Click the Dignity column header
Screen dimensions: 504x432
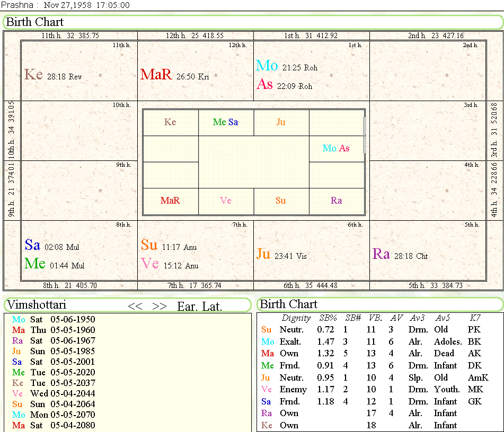pyautogui.click(x=296, y=318)
